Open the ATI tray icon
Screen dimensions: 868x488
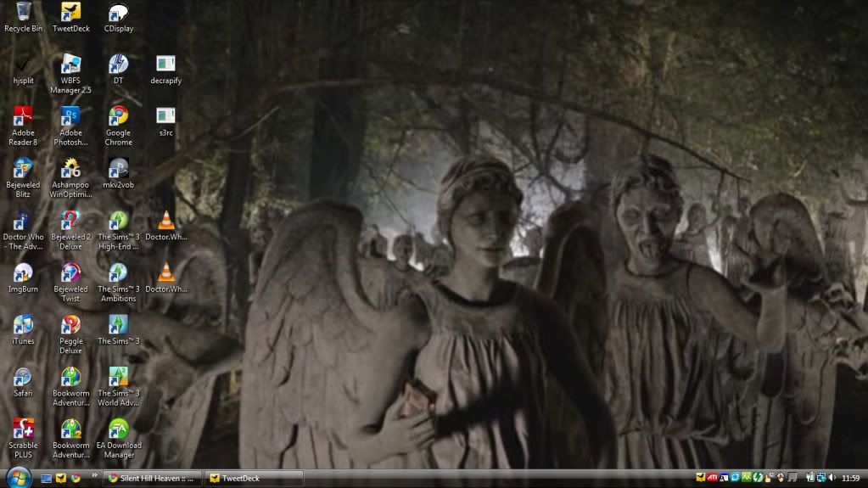713,478
